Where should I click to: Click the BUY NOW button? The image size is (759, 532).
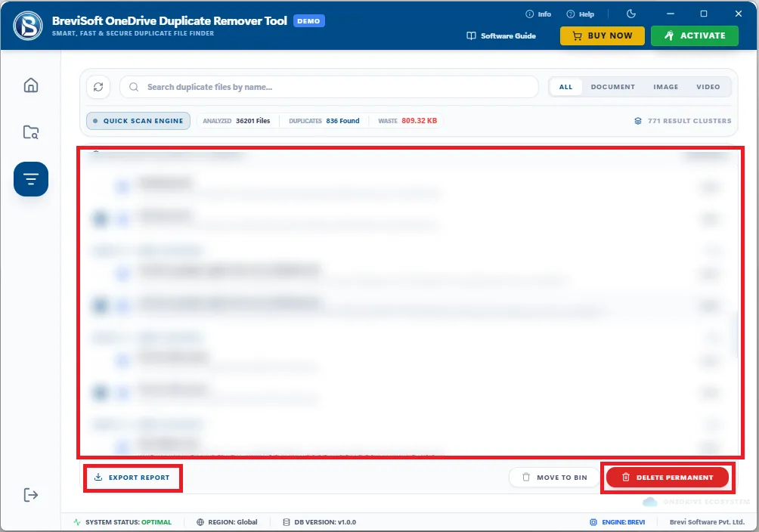[603, 36]
